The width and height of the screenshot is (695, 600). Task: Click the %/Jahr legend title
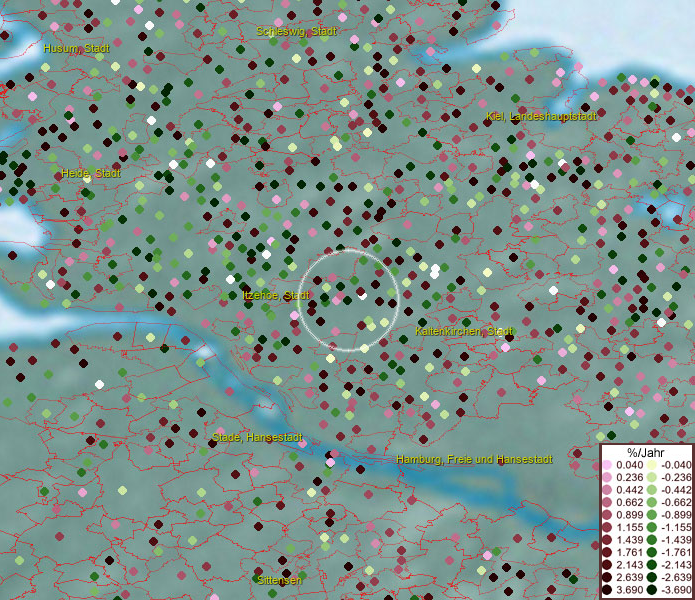646,452
